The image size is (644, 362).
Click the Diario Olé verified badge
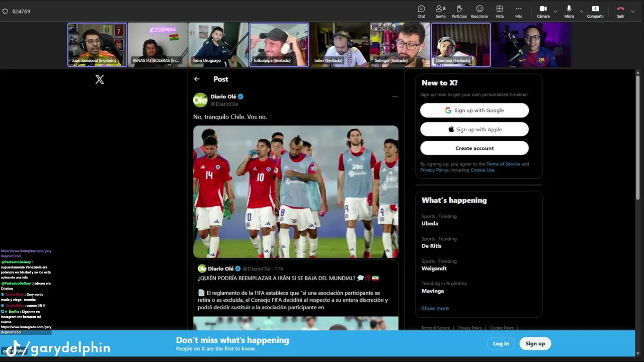[x=240, y=97]
